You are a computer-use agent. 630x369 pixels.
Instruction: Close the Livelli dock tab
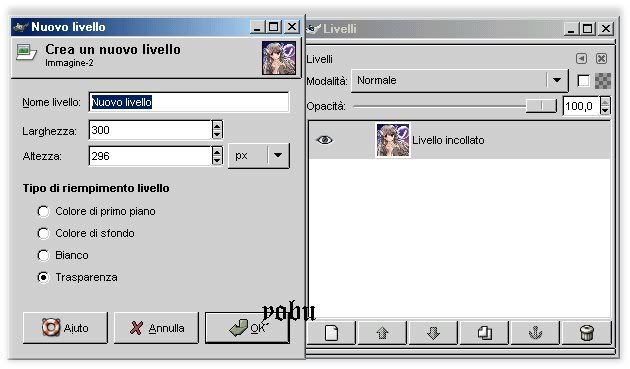601,59
